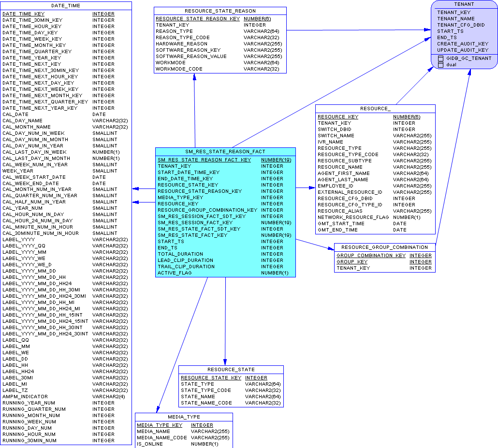Click LABEL_YYYY_MM_DD_HH24_30INT column

45,333
